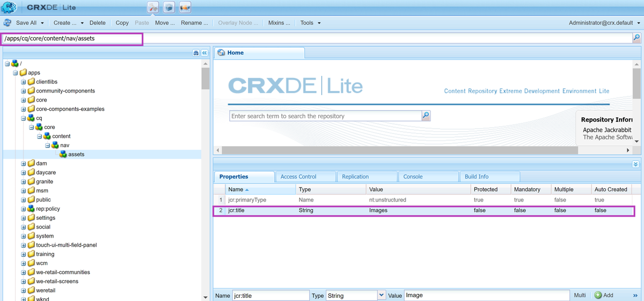Viewport: 644px width, 301px height.
Task: Click the repository search term field
Action: point(325,116)
